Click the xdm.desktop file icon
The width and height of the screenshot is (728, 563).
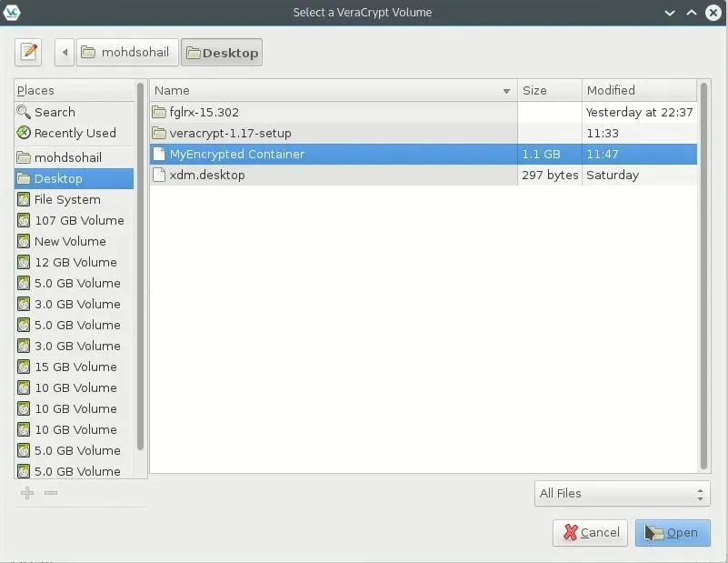click(159, 175)
